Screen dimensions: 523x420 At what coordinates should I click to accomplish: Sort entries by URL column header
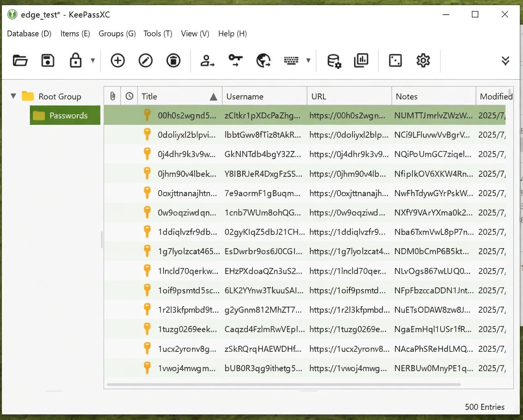(349, 96)
